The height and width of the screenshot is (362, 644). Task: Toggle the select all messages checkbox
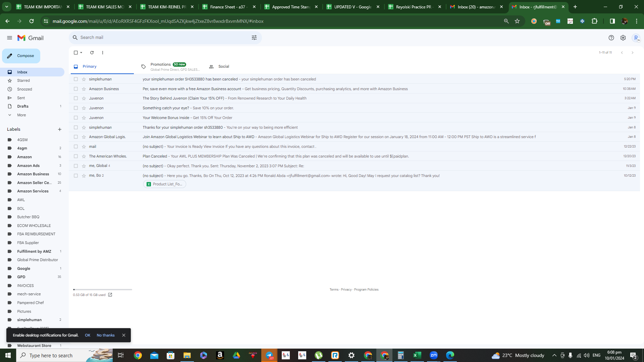(x=76, y=53)
